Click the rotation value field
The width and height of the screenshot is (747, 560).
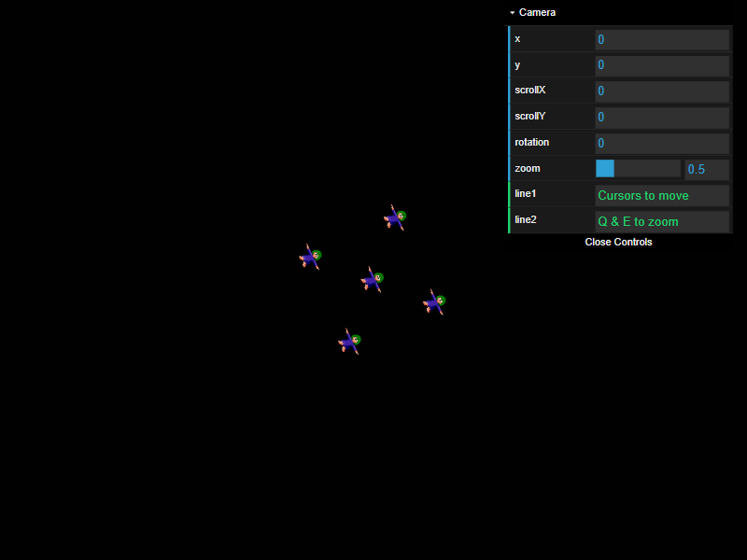[662, 142]
